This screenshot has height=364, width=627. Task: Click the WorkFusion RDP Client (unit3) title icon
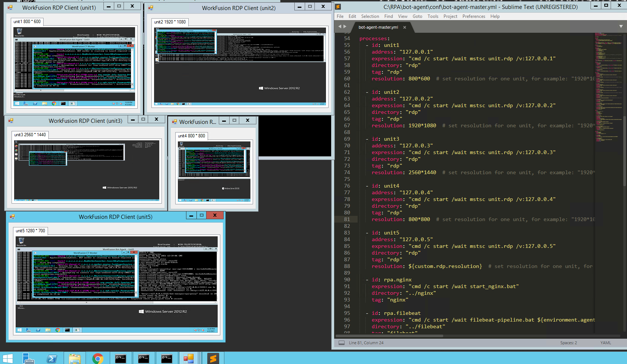[11, 121]
